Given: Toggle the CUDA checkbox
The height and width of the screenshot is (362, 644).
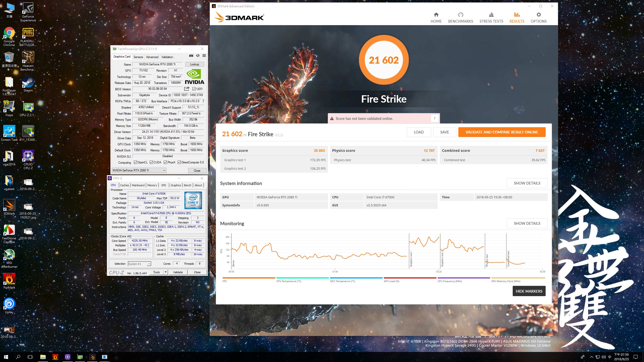Looking at the screenshot, I should pyautogui.click(x=151, y=162).
